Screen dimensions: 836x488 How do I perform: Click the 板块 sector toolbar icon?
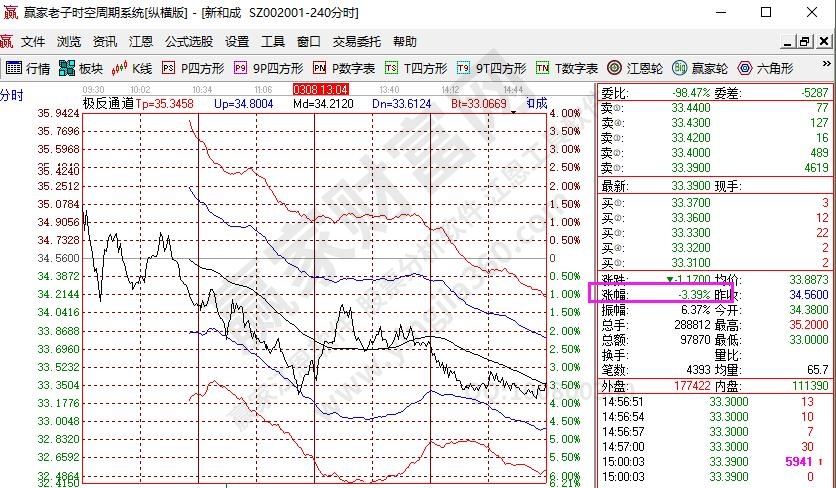(81, 68)
